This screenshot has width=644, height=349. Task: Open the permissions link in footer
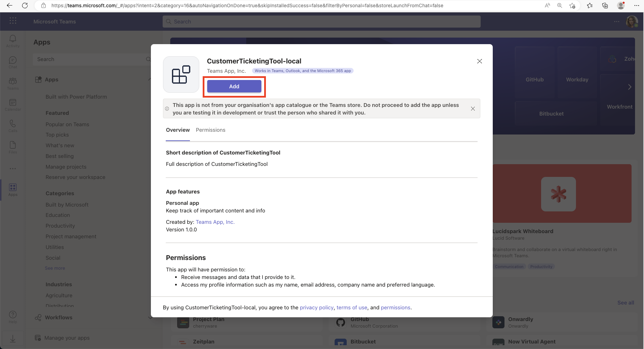click(x=396, y=308)
